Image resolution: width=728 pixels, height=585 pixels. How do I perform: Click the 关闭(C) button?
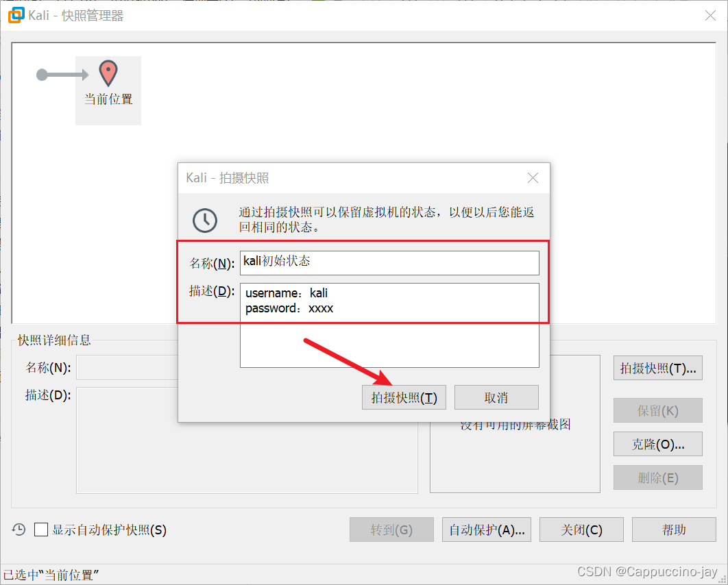tap(581, 530)
